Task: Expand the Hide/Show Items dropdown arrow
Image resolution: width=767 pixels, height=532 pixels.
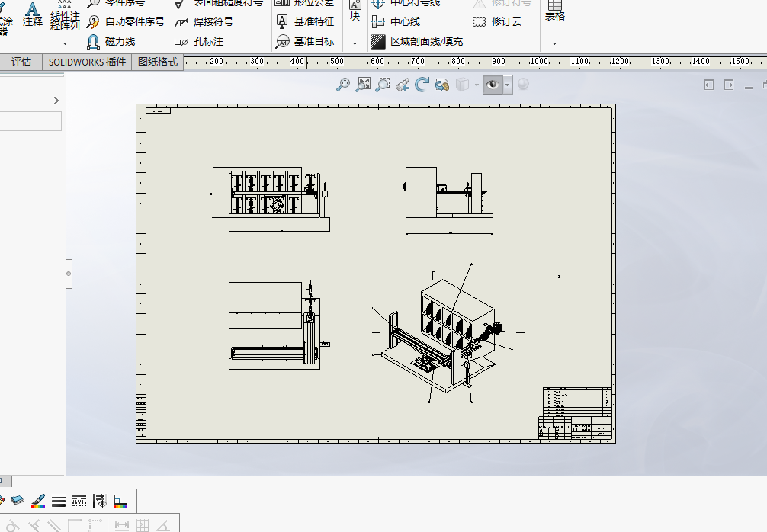Action: coord(508,85)
